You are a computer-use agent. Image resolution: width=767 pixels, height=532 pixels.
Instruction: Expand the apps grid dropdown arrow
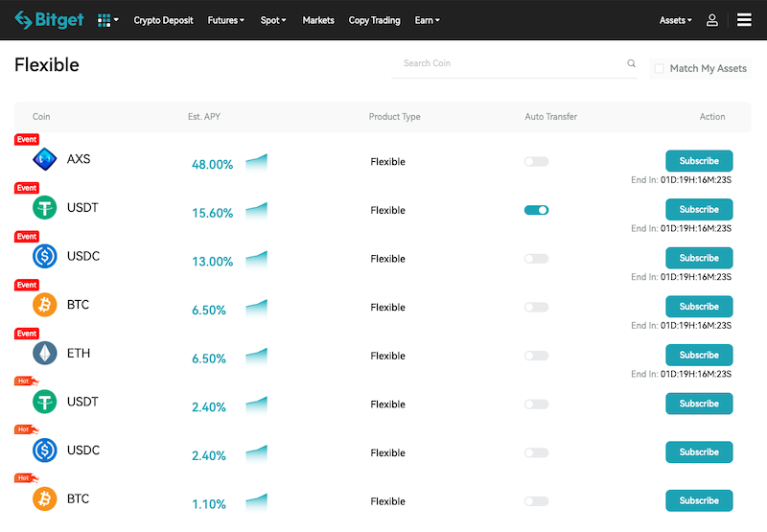(116, 20)
